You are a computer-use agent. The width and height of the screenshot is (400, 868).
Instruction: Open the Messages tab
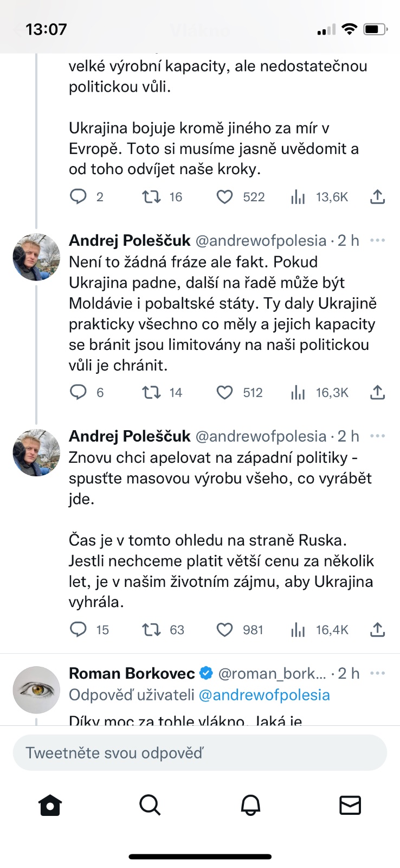(350, 805)
